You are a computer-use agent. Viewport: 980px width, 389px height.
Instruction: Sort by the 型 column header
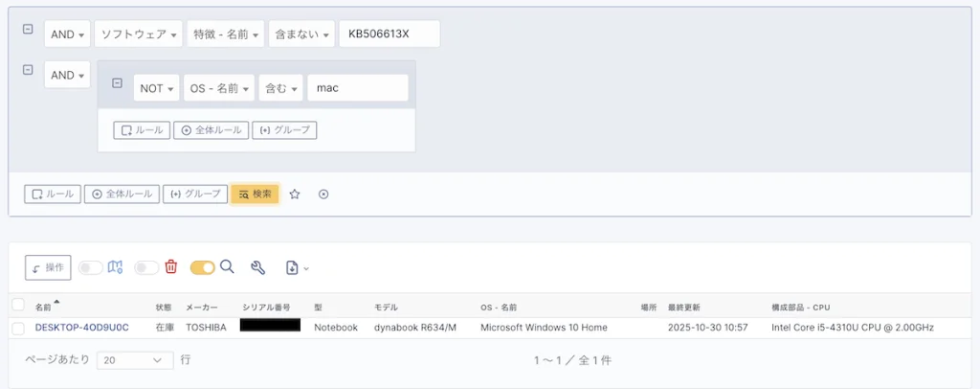[x=318, y=308]
